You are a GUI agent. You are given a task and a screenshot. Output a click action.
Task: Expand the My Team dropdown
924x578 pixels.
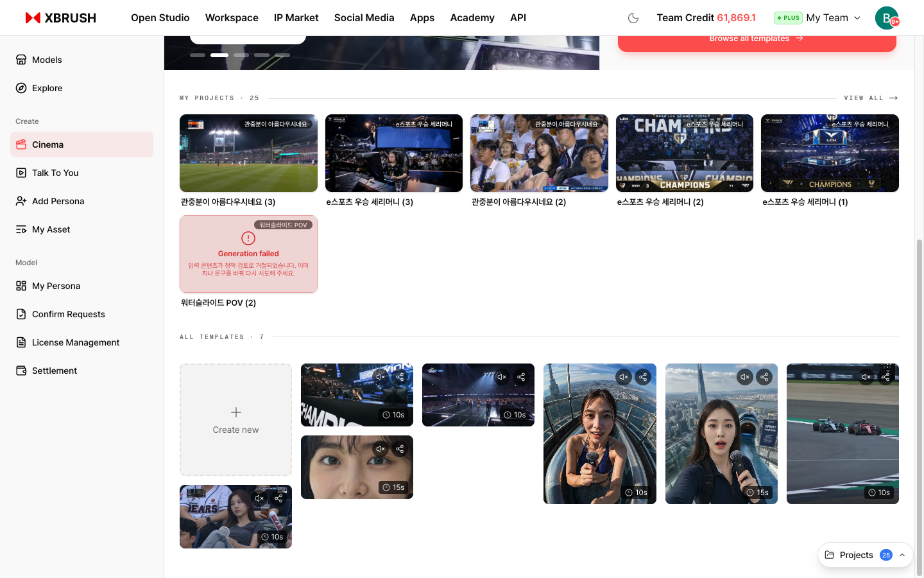(x=833, y=18)
